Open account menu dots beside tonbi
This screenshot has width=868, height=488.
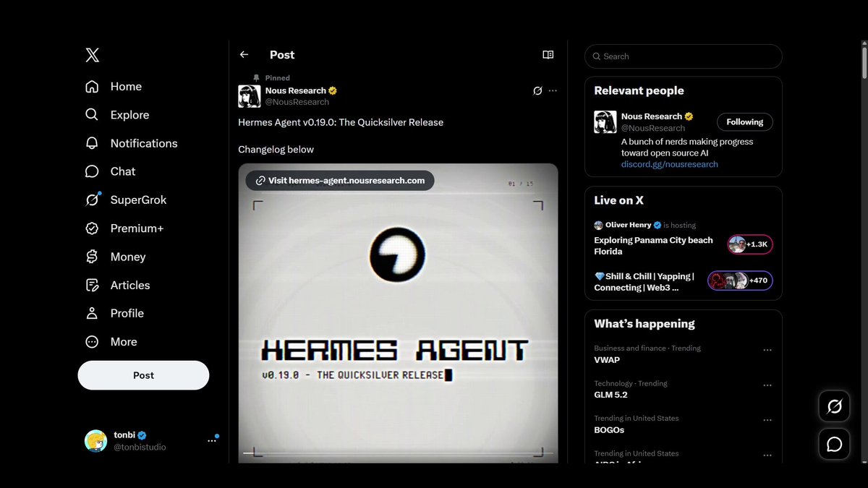tap(212, 440)
